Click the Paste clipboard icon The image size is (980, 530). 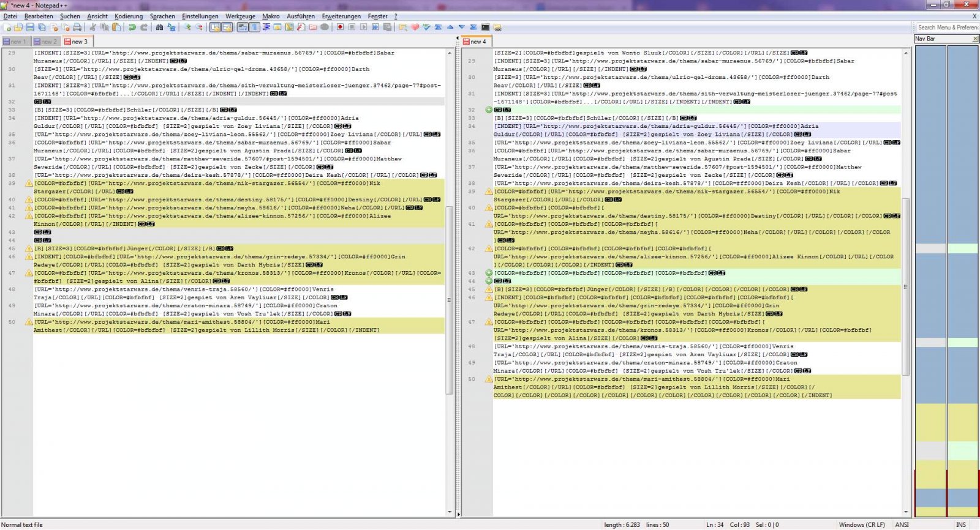(x=116, y=27)
